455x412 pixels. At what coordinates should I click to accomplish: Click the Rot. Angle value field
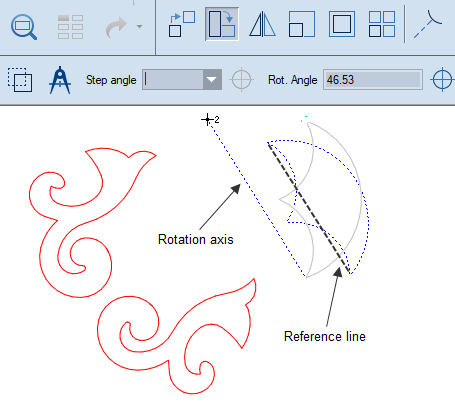(373, 80)
